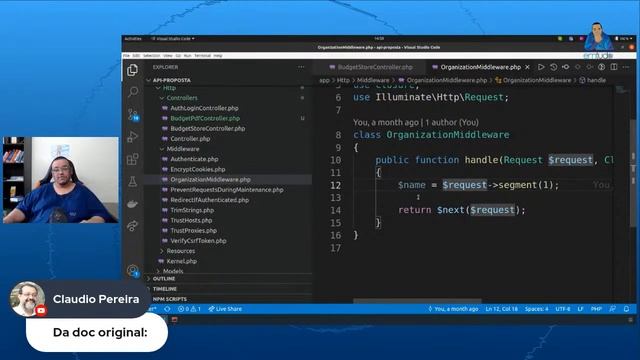Open changes commit icon in editor toolbar
Viewport: 640px width, 360px height.
pyautogui.click(x=566, y=67)
